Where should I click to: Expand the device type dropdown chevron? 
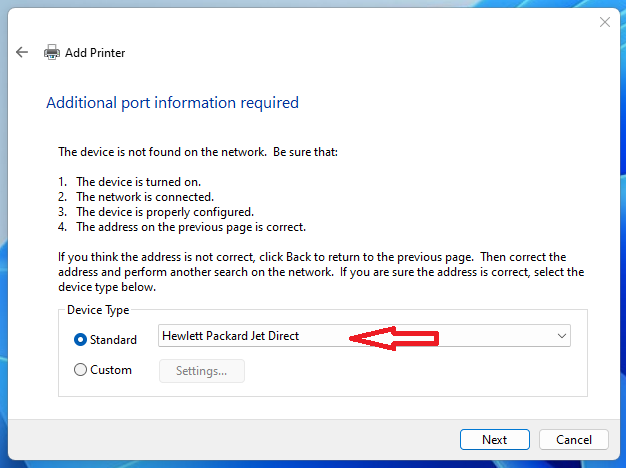click(561, 337)
